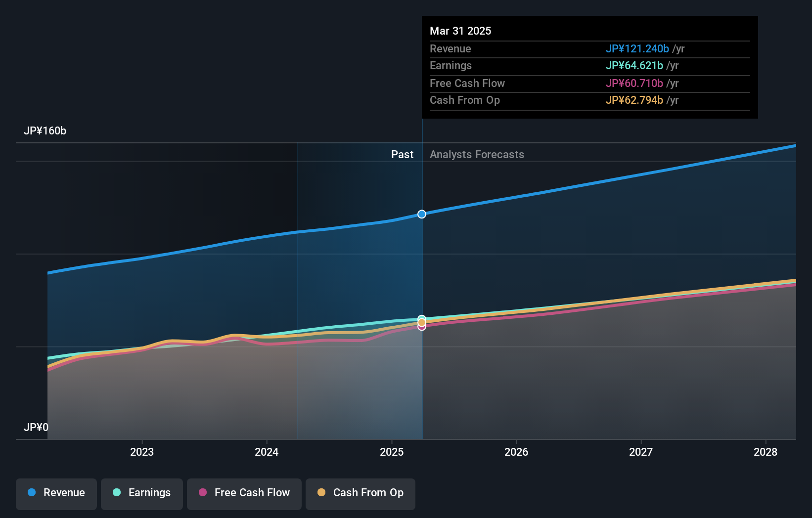Click the 'Analysts Forecasts' label
Image resolution: width=812 pixels, height=518 pixels.
[477, 155]
